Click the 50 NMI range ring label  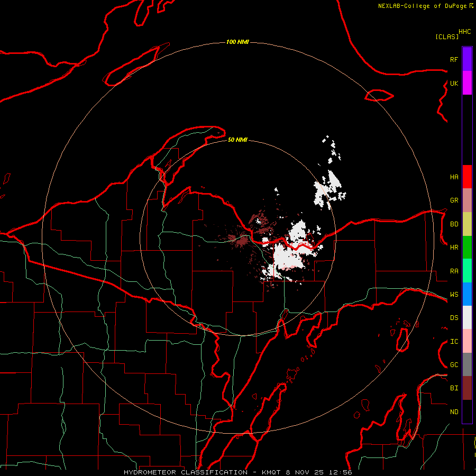tap(237, 140)
